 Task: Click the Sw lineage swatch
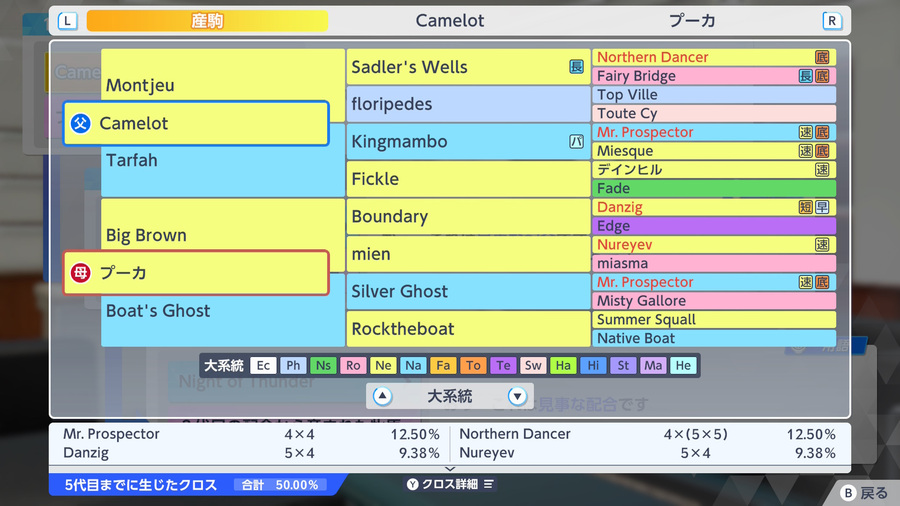pos(533,365)
